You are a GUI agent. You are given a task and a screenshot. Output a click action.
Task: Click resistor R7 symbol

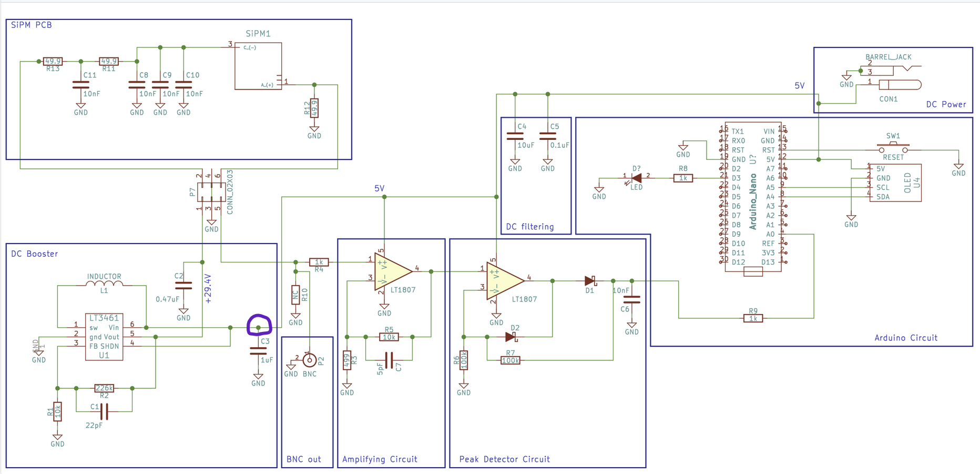pos(511,360)
